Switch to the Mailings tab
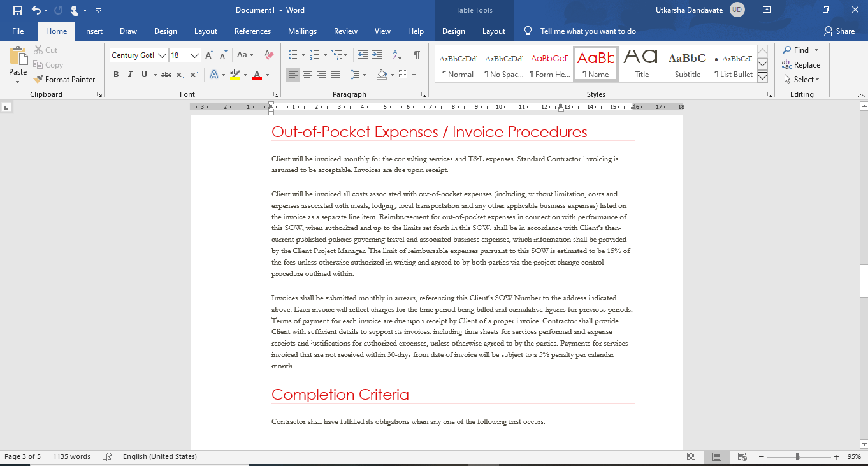 [302, 31]
